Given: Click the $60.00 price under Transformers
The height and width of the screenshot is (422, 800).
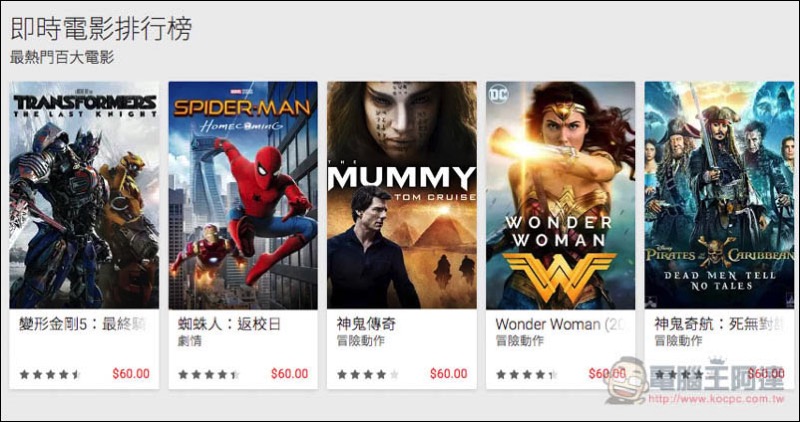Looking at the screenshot, I should [x=131, y=374].
